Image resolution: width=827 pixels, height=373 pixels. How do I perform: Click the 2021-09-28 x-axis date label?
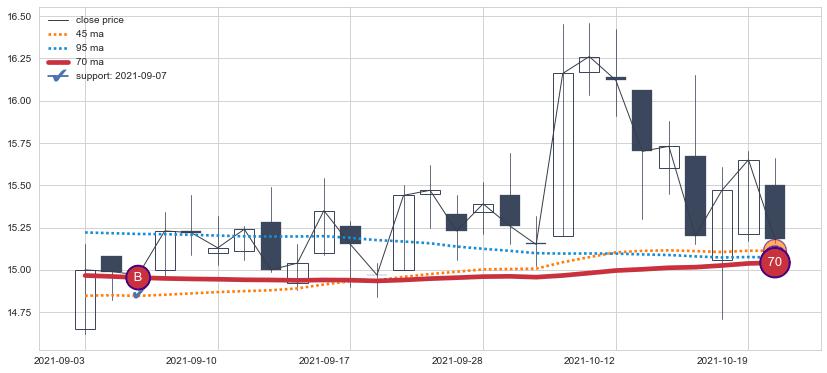point(456,361)
